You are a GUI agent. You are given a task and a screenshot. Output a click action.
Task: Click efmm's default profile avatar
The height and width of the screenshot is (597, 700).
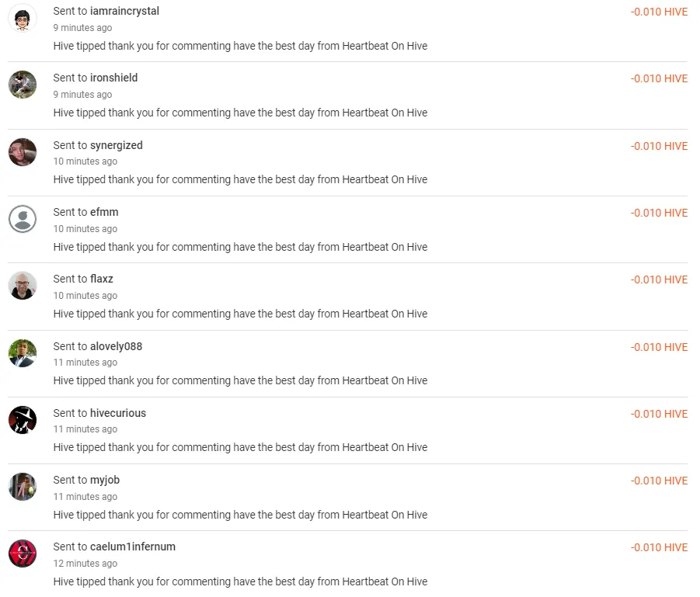click(23, 219)
